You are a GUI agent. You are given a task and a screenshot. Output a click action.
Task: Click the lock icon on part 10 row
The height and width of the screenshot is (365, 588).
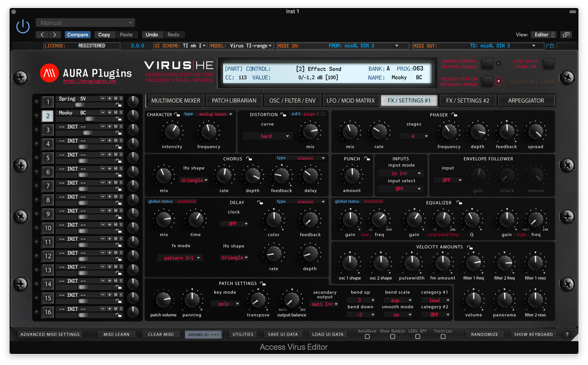click(x=119, y=231)
